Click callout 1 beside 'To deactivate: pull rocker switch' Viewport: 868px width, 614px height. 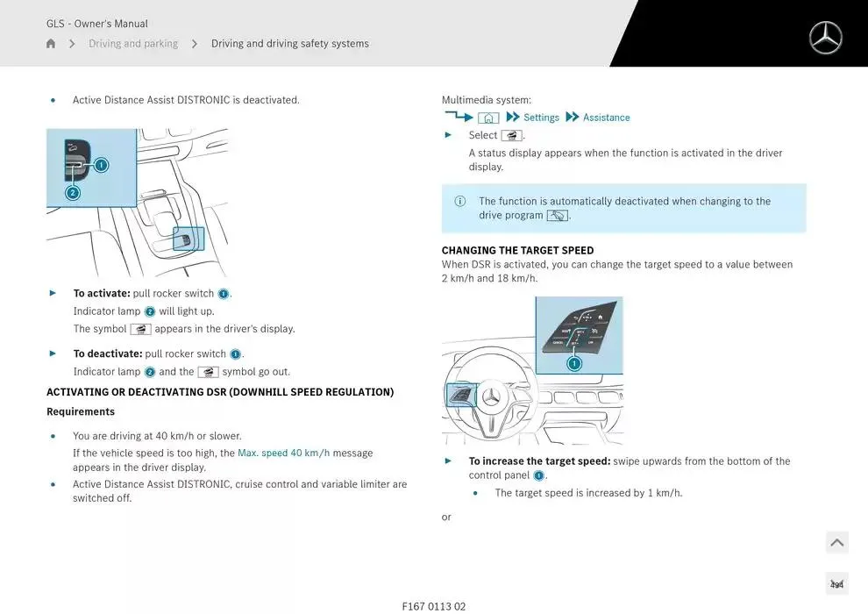[x=235, y=354]
